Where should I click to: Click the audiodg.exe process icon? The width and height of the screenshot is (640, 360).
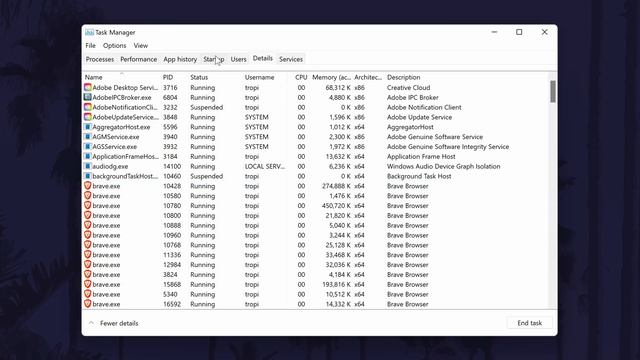(x=87, y=166)
